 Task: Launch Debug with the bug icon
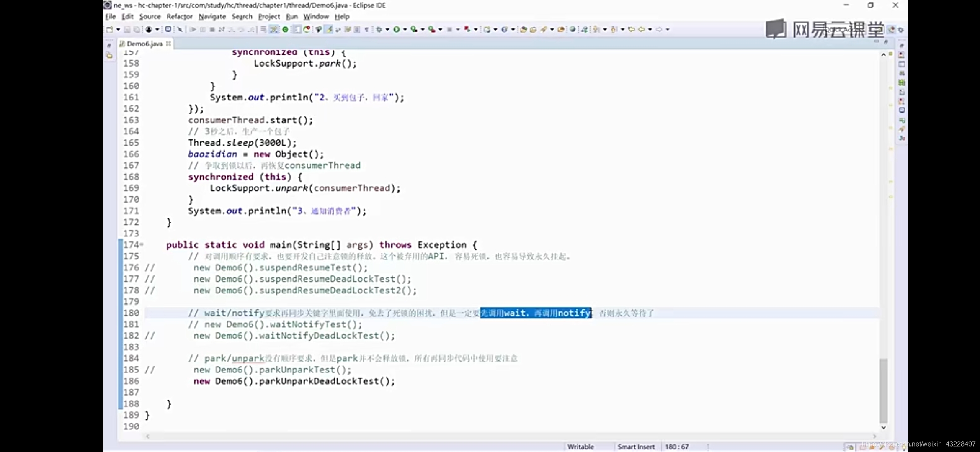click(379, 29)
